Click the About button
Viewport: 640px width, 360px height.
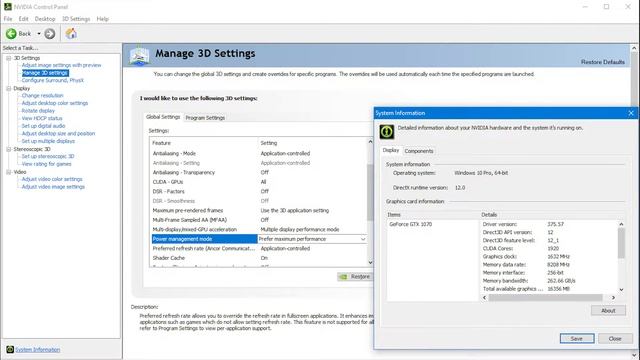click(x=608, y=311)
